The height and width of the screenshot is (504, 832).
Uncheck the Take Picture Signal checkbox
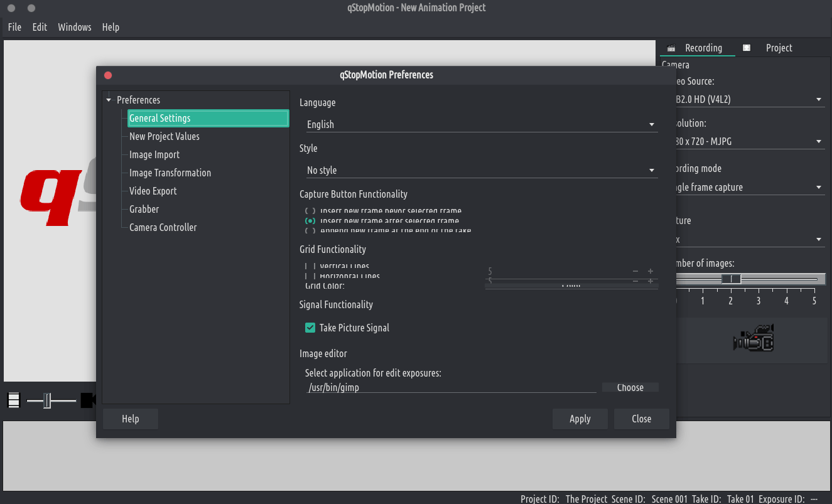pos(310,328)
